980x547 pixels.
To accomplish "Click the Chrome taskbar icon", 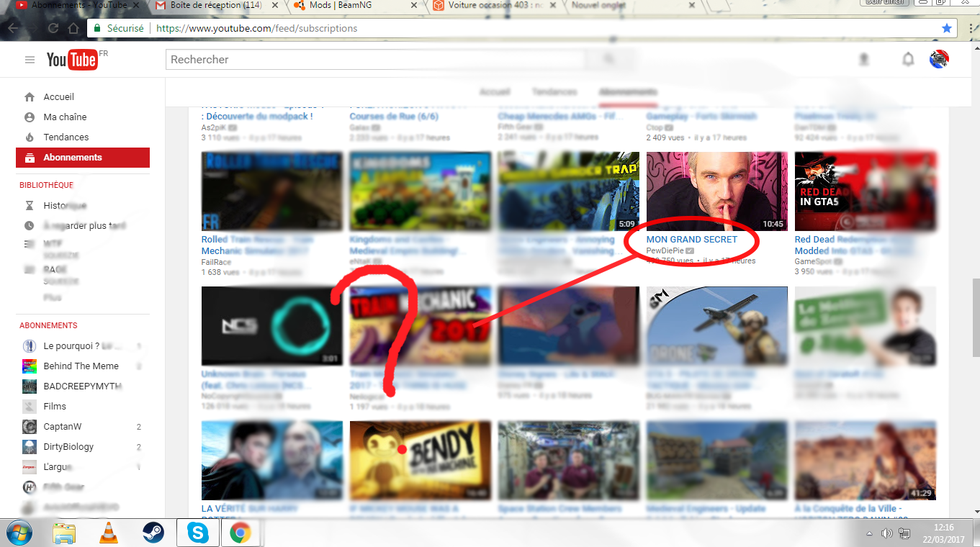I will (x=240, y=533).
